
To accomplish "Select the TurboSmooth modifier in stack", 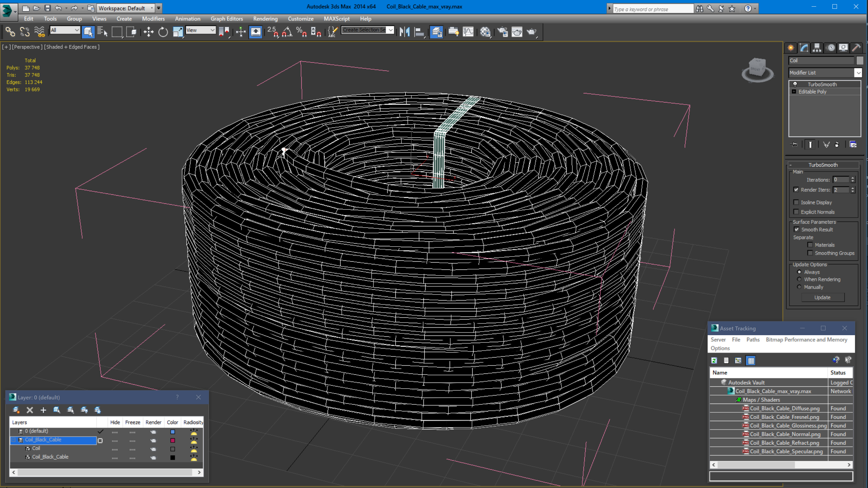I will (822, 84).
